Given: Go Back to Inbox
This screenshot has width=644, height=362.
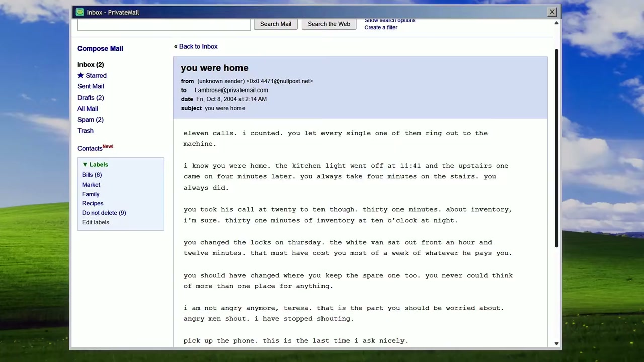Looking at the screenshot, I should point(198,46).
